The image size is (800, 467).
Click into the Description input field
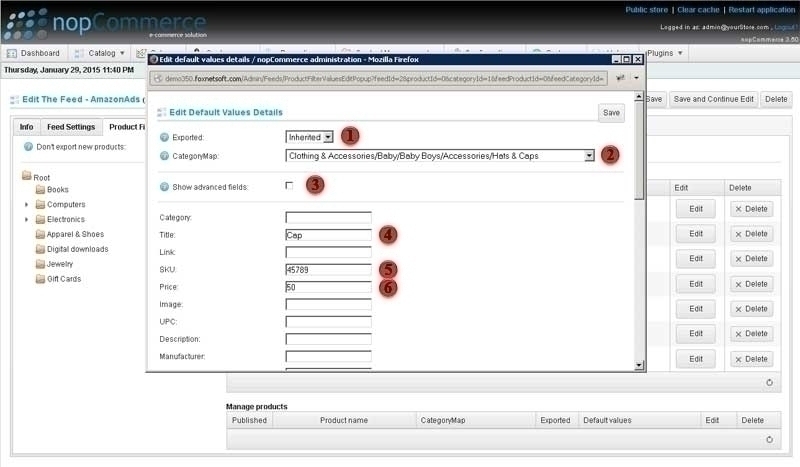coord(329,339)
